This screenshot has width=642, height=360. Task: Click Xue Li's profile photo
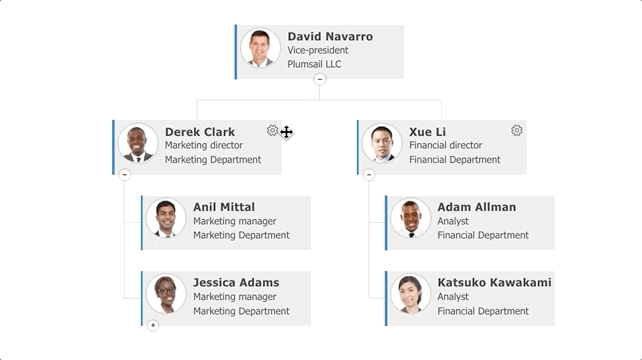(x=382, y=143)
